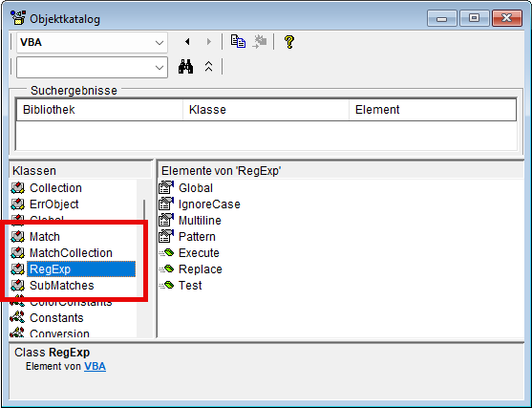Select the Conversion module entry

point(60,333)
